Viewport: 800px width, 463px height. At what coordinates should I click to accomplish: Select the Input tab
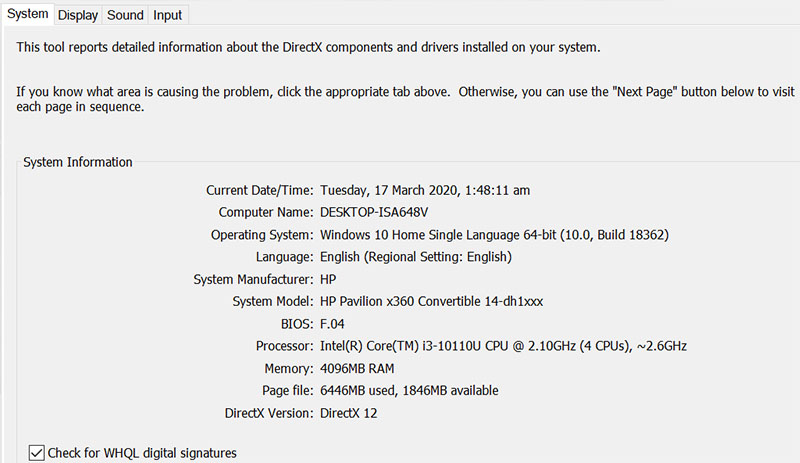(168, 15)
